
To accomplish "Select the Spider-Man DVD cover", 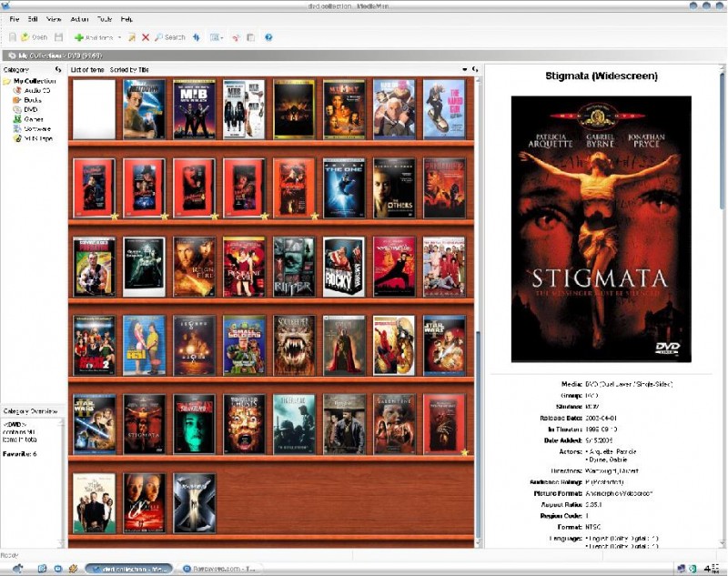I will coord(394,346).
